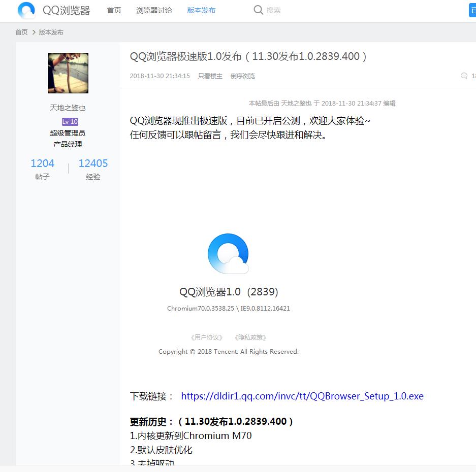View the author's avatar thumbnail

[x=68, y=73]
